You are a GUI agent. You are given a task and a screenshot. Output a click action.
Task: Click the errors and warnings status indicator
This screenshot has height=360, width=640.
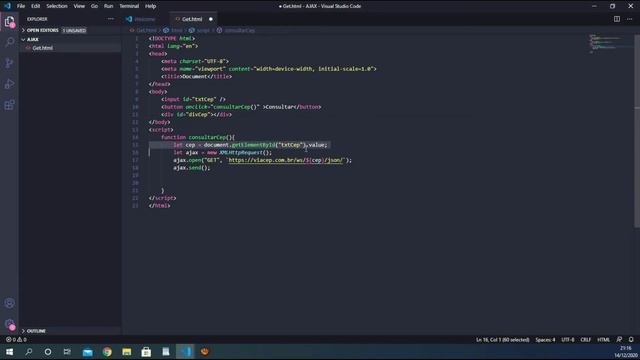click(16, 340)
